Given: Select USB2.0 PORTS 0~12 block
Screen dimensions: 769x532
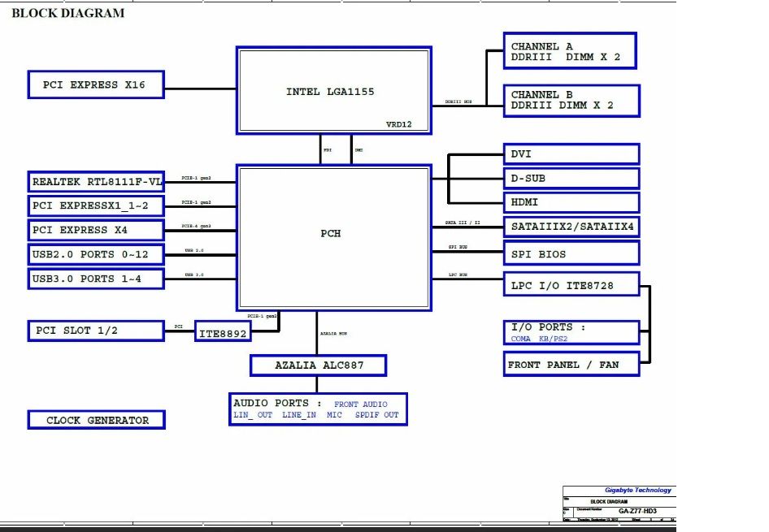Looking at the screenshot, I should click(x=96, y=255).
